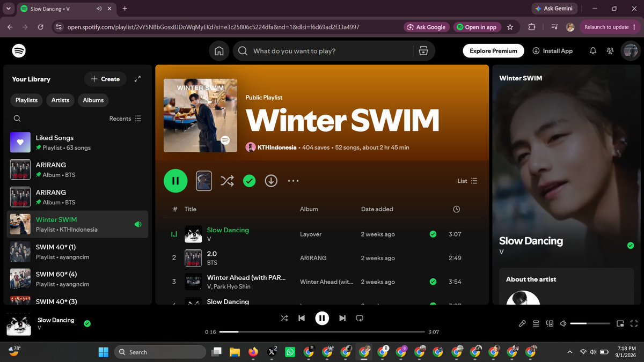Download the Winter SWIM playlist
644x362 pixels.
click(271, 181)
